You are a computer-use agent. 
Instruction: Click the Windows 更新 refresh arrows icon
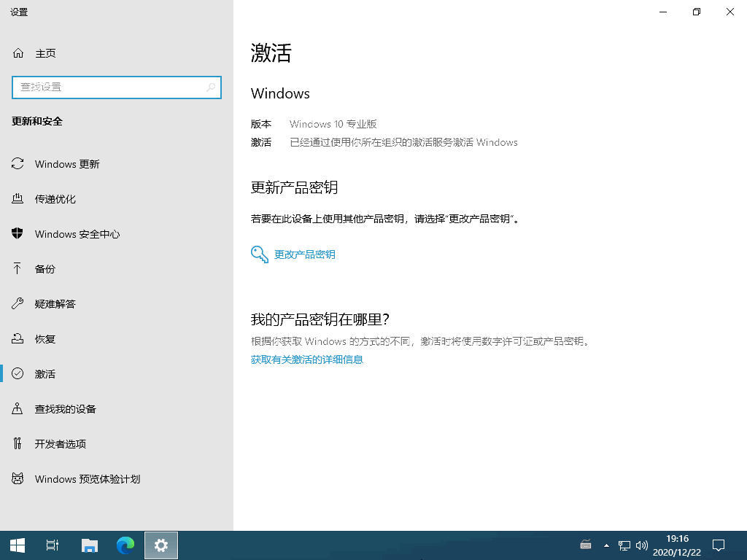[x=18, y=164]
